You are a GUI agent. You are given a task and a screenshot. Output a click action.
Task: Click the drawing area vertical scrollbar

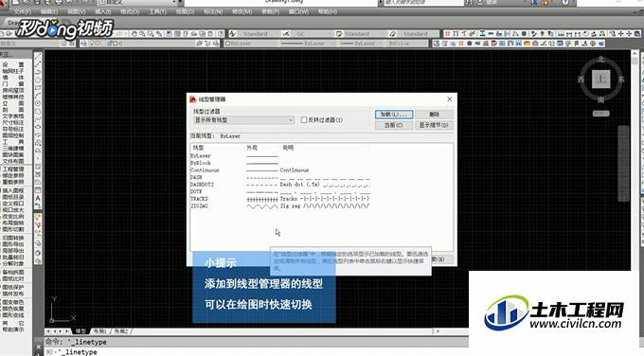635,160
